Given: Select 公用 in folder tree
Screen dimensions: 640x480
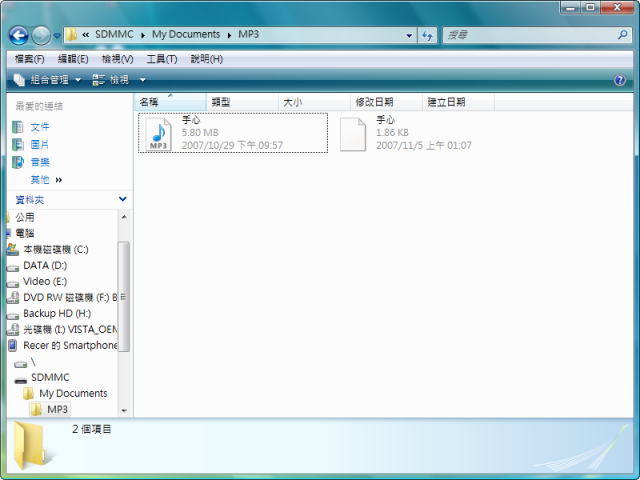Looking at the screenshot, I should click(x=25, y=217).
